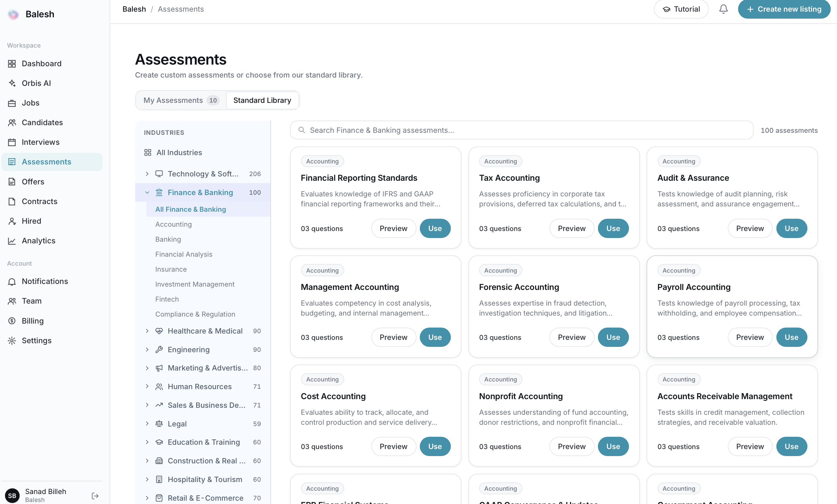
Task: Expand the Legal industry chevron
Action: click(x=147, y=424)
